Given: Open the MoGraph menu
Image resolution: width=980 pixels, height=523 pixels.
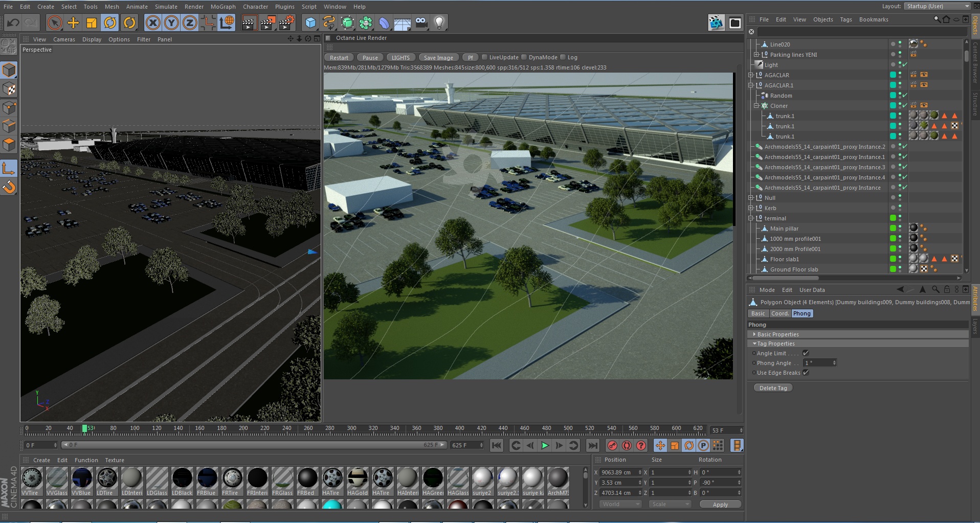Looking at the screenshot, I should (223, 7).
